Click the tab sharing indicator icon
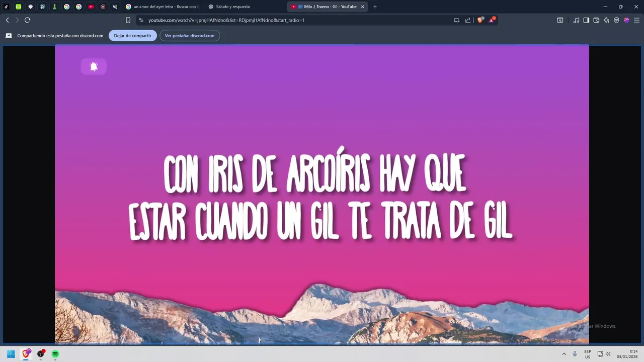The width and height of the screenshot is (644, 362). [9, 36]
